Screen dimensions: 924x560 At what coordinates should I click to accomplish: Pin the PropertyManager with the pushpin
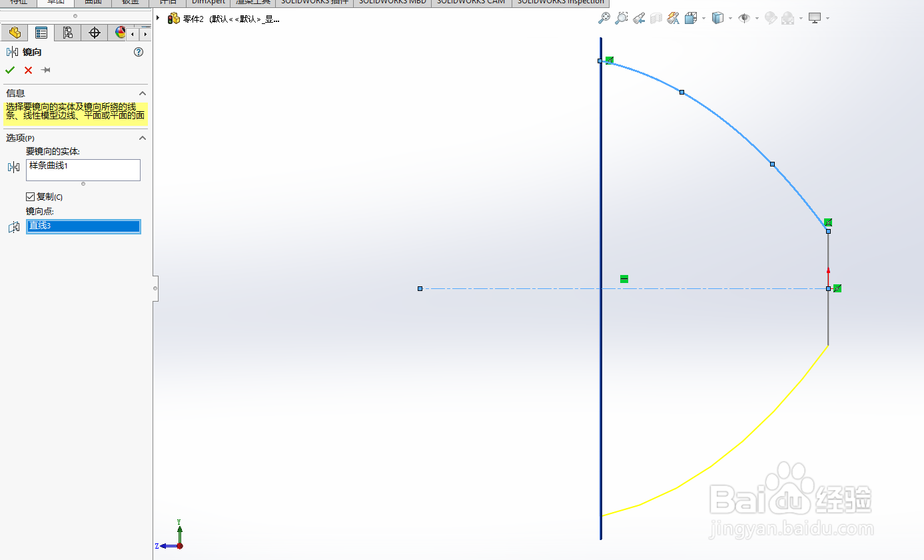[x=46, y=71]
